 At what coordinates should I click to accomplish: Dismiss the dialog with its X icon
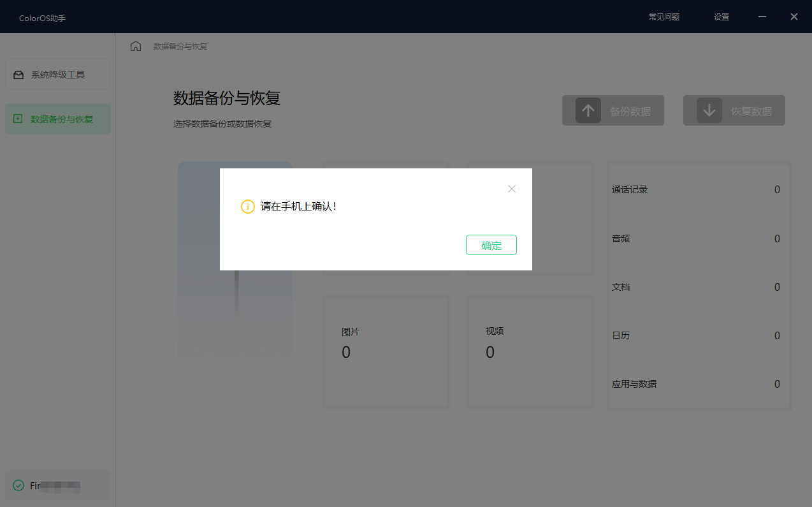pos(512,189)
